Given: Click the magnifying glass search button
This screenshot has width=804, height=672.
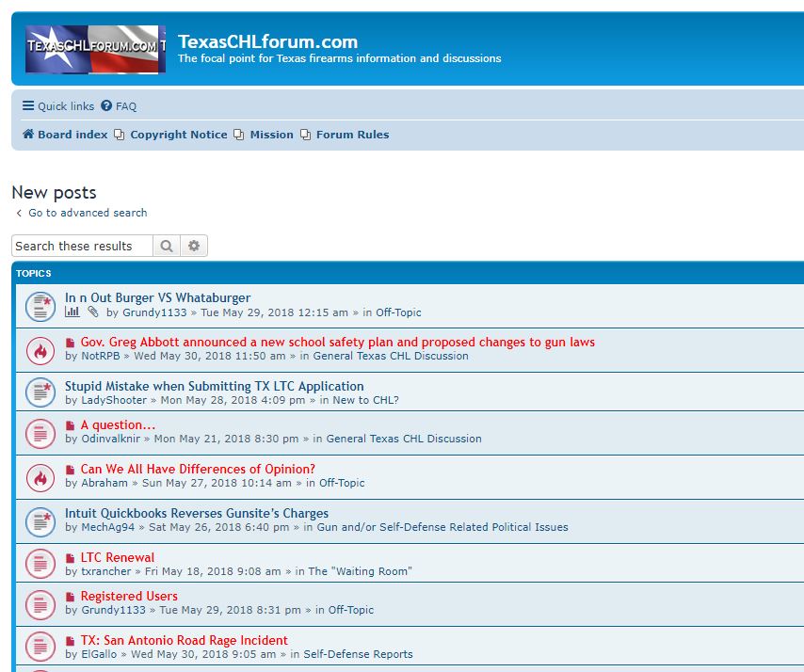Looking at the screenshot, I should (x=167, y=247).
